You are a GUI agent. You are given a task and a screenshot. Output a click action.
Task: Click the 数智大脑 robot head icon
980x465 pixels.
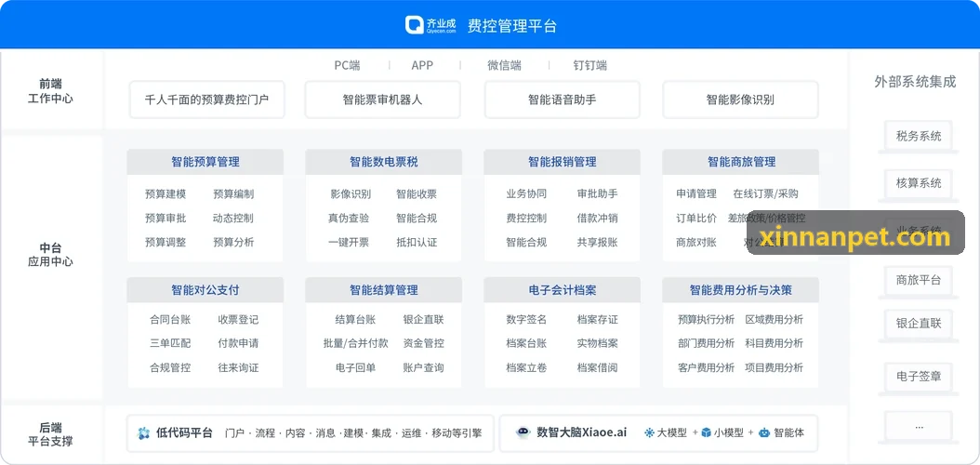tap(523, 432)
